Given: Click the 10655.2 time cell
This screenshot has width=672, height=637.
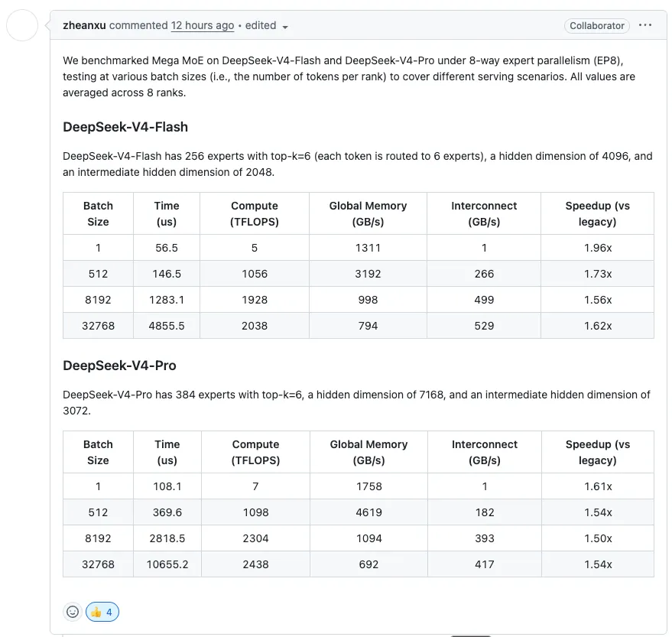Looking at the screenshot, I should point(167,564).
